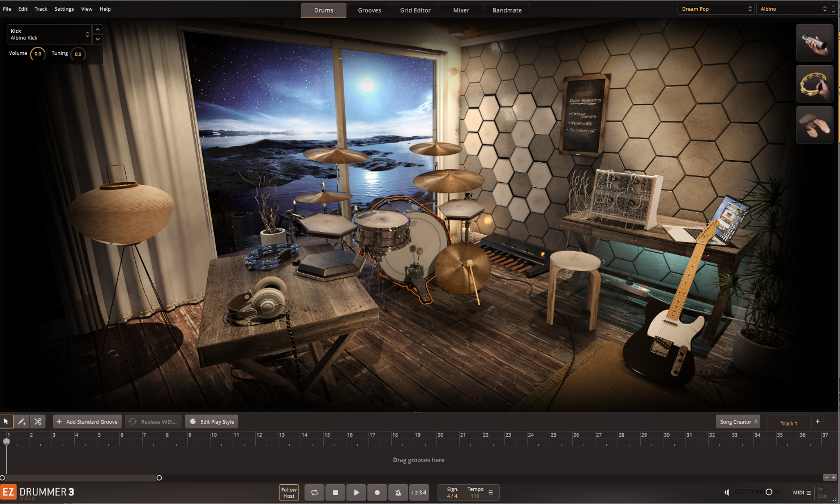
Task: Select the Track 1 tab
Action: (x=788, y=423)
